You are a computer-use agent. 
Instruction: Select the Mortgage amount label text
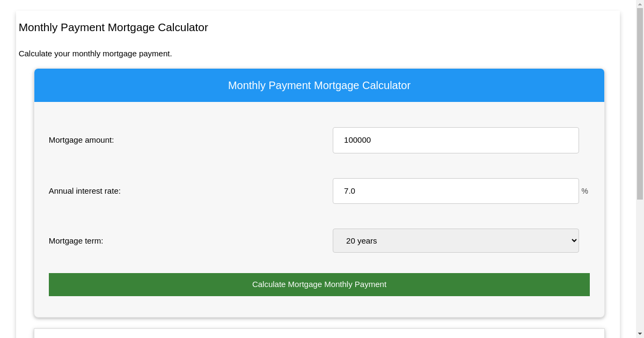click(x=81, y=140)
